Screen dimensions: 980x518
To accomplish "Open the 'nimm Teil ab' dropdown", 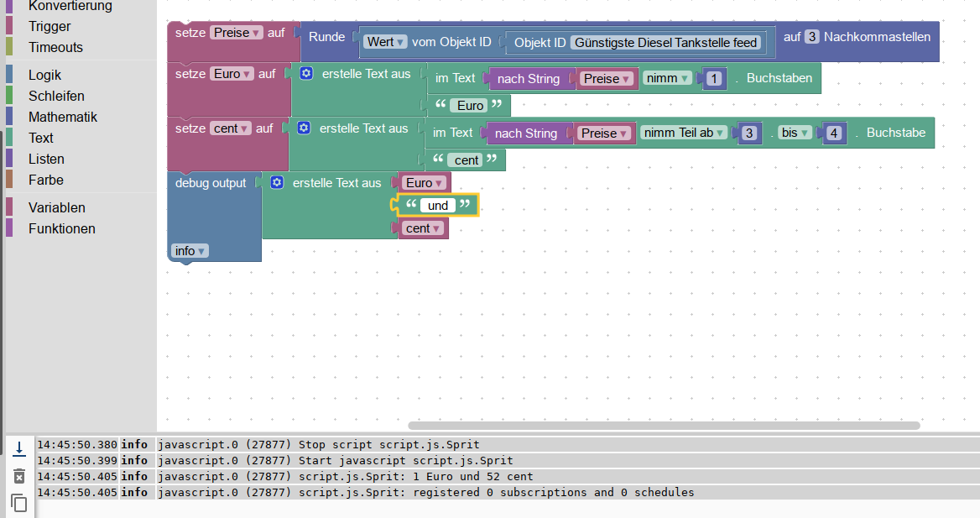I will pos(683,133).
